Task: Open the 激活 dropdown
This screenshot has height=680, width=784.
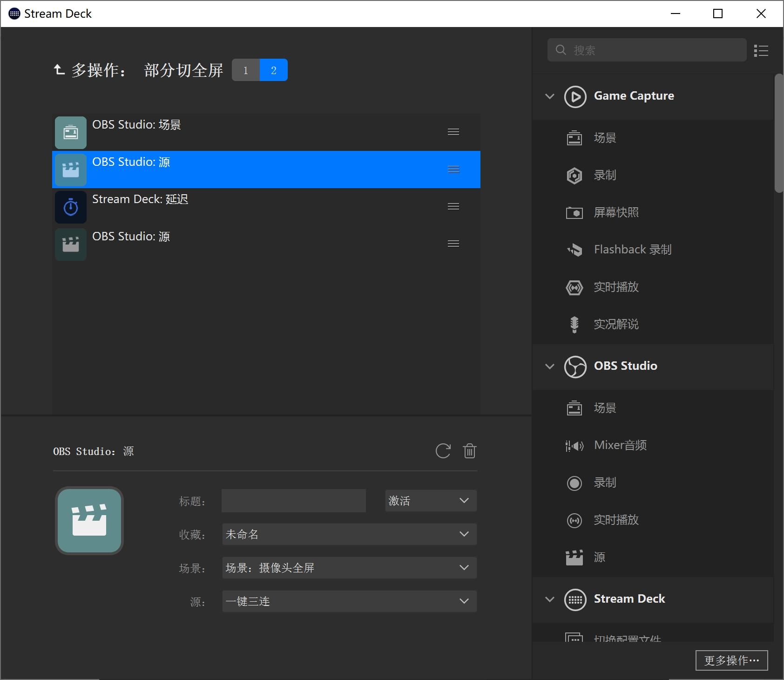Action: point(430,501)
